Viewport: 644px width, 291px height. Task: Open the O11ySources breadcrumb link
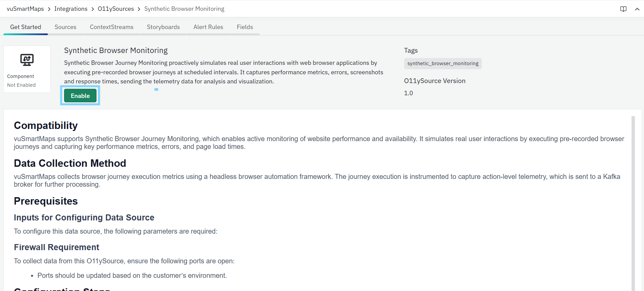(116, 9)
